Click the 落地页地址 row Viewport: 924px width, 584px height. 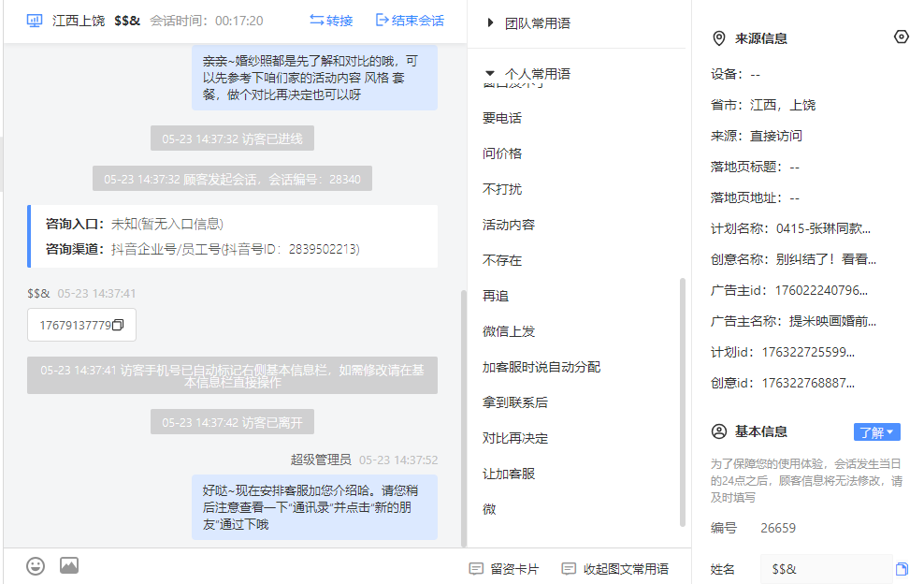pyautogui.click(x=755, y=197)
